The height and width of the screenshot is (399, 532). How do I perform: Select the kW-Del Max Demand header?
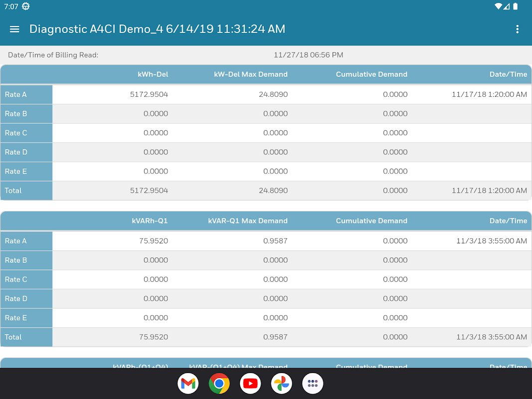[x=251, y=74]
